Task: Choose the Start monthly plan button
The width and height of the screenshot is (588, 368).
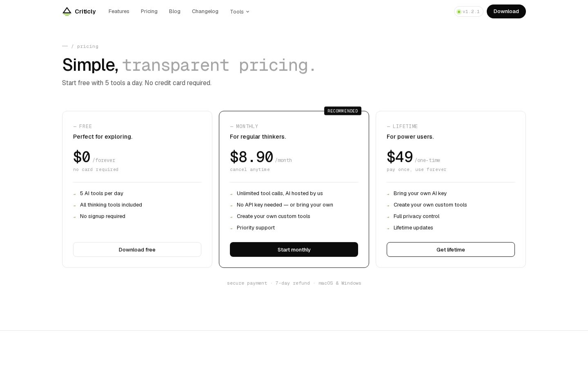Action: (294, 249)
